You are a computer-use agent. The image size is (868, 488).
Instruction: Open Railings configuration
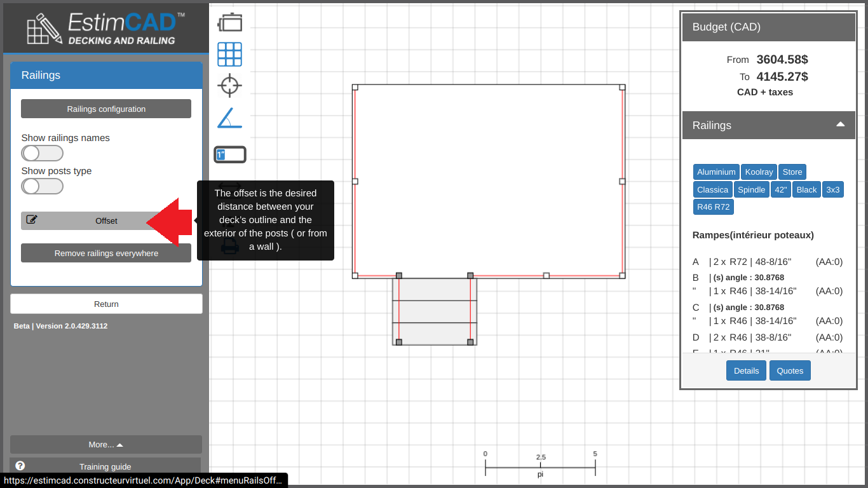coord(106,109)
